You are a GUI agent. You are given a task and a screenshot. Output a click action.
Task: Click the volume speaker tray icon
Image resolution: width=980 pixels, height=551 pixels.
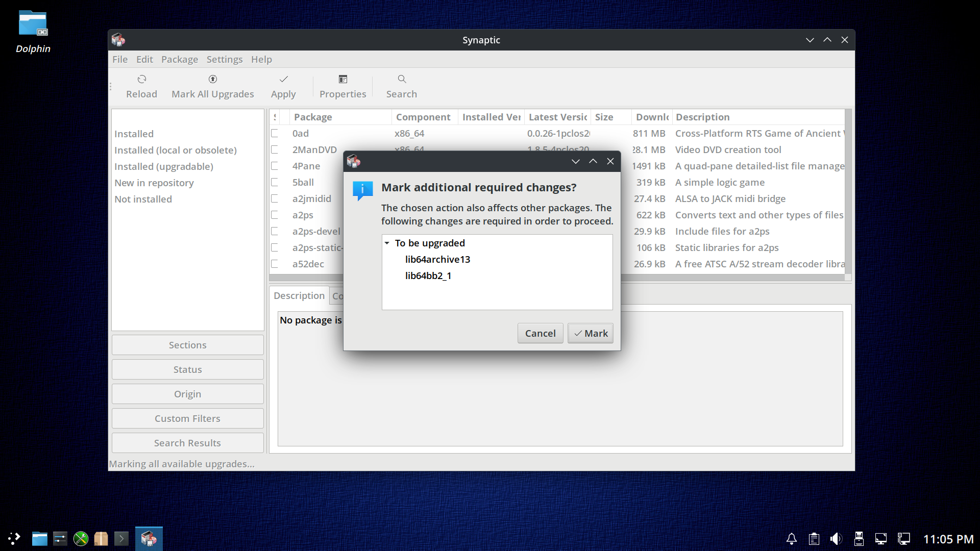click(x=836, y=539)
